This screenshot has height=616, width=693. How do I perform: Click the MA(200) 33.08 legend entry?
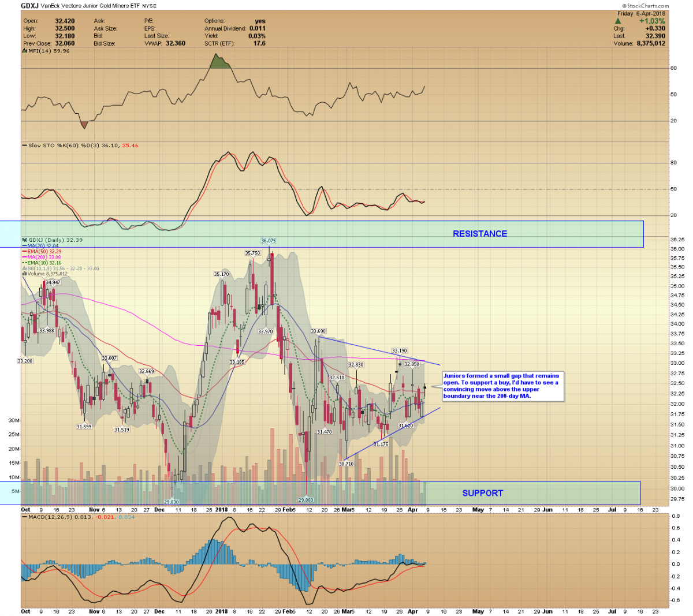point(42,257)
